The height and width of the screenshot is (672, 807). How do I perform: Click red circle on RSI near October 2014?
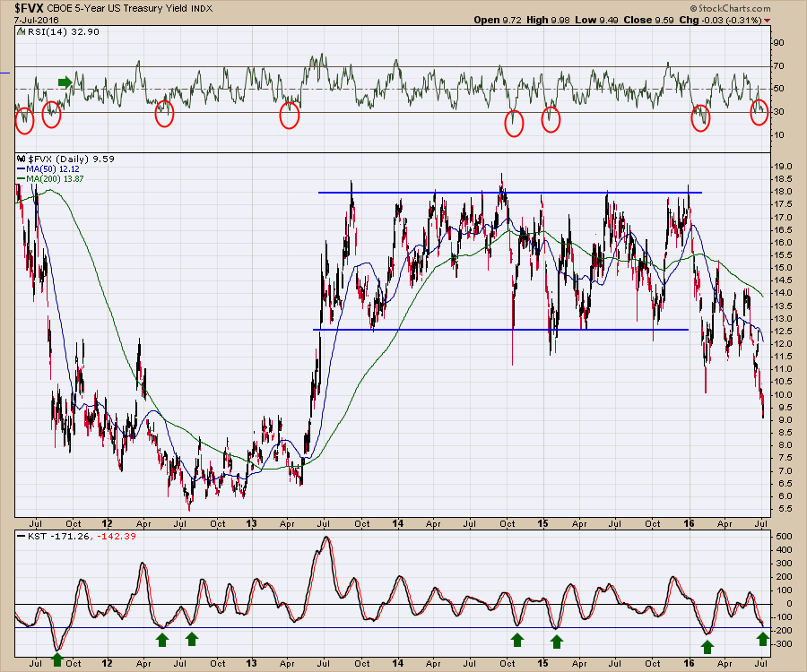tap(514, 123)
